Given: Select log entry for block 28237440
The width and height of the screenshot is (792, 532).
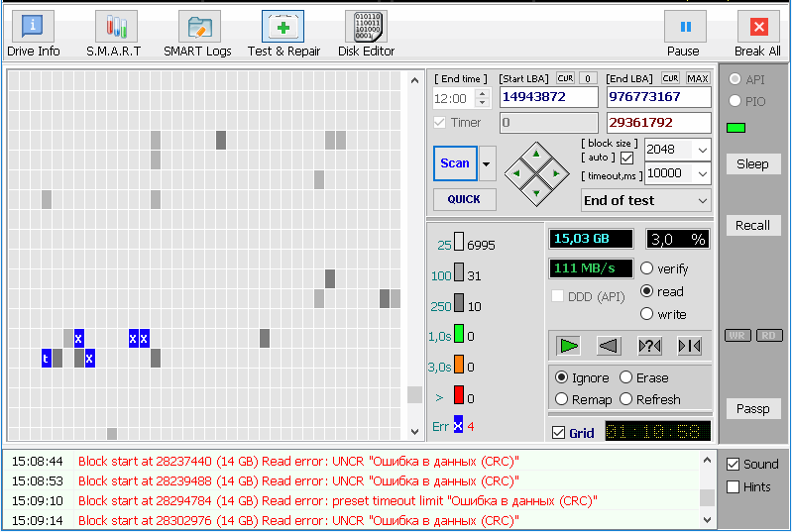Looking at the screenshot, I should (351, 461).
